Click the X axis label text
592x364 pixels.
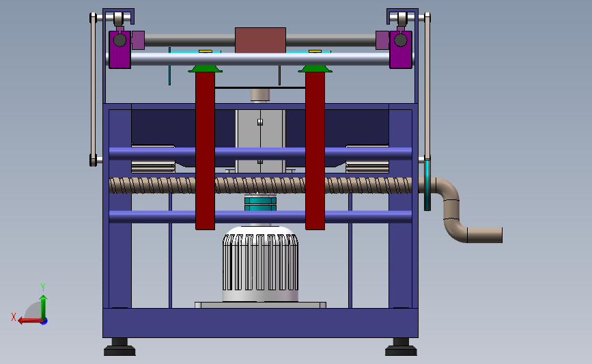(14, 317)
